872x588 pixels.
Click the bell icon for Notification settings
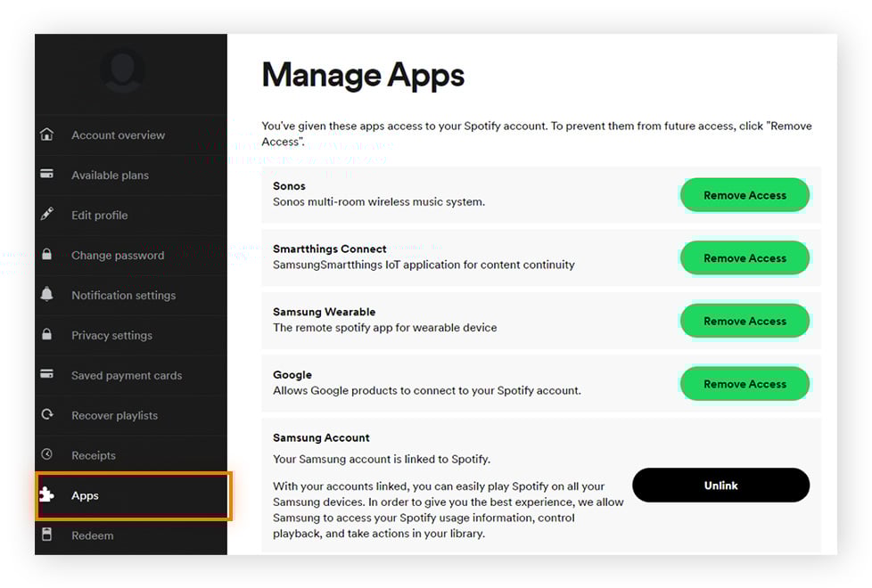(x=46, y=294)
